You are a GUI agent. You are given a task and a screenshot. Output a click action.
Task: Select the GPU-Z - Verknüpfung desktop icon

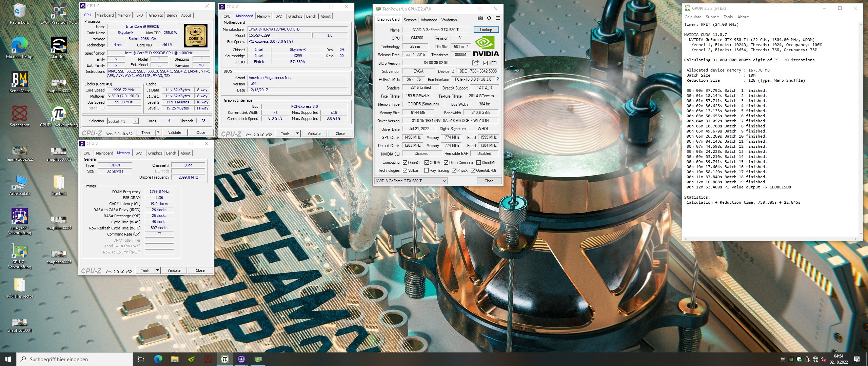coord(20,256)
